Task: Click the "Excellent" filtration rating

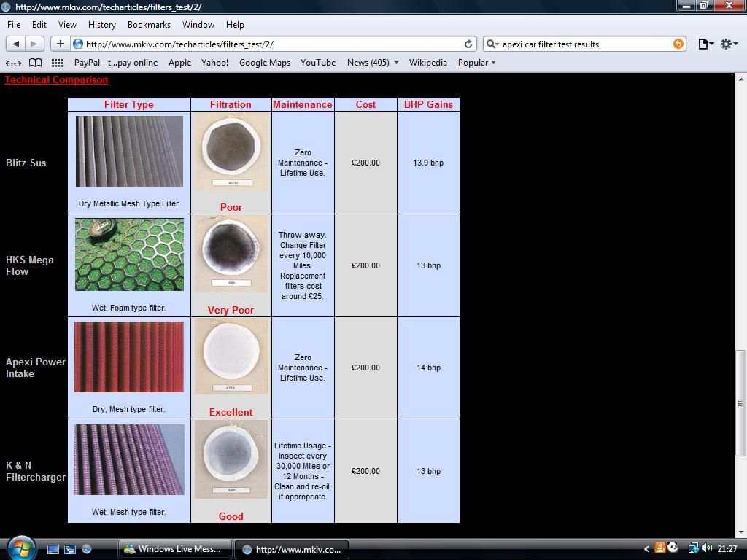Action: click(x=231, y=412)
